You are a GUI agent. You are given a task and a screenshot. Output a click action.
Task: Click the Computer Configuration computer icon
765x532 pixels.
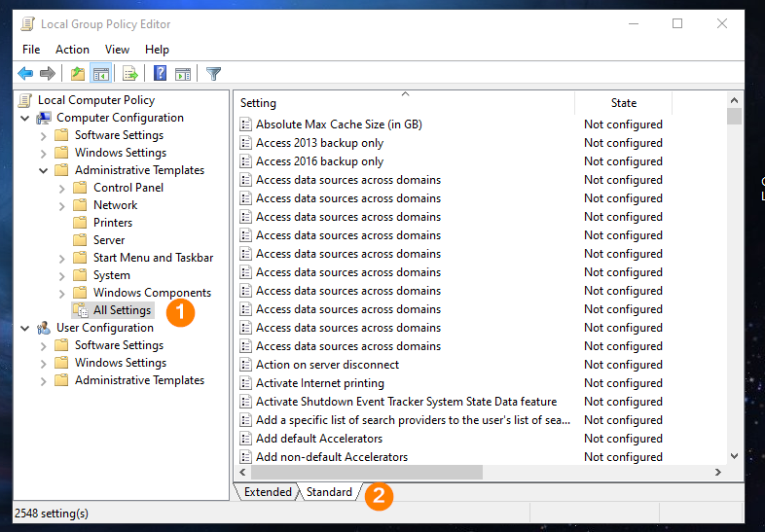tap(44, 118)
